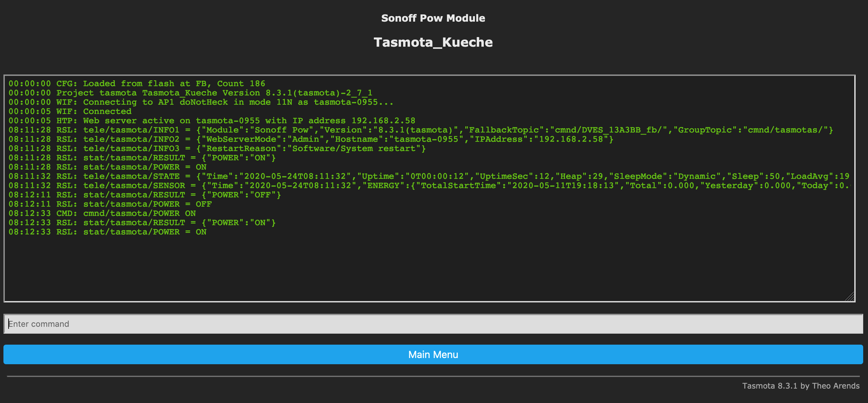
Task: Focus the Enter command input field
Action: point(433,324)
